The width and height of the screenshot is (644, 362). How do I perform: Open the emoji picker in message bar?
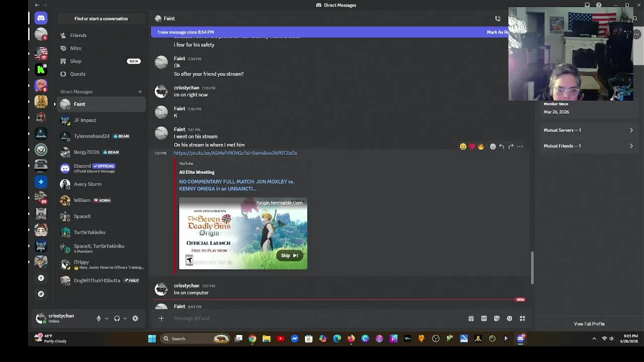coord(509,318)
